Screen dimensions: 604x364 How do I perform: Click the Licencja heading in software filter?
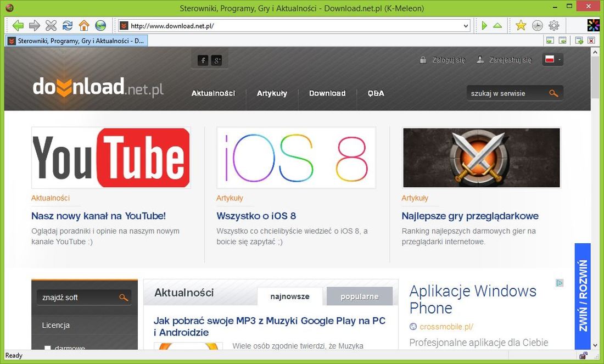point(56,325)
